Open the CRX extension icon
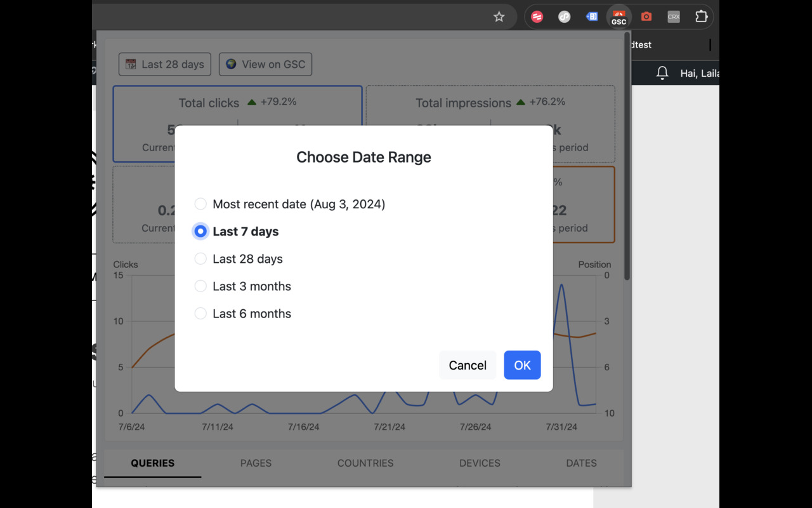Image resolution: width=812 pixels, height=508 pixels. tap(673, 17)
